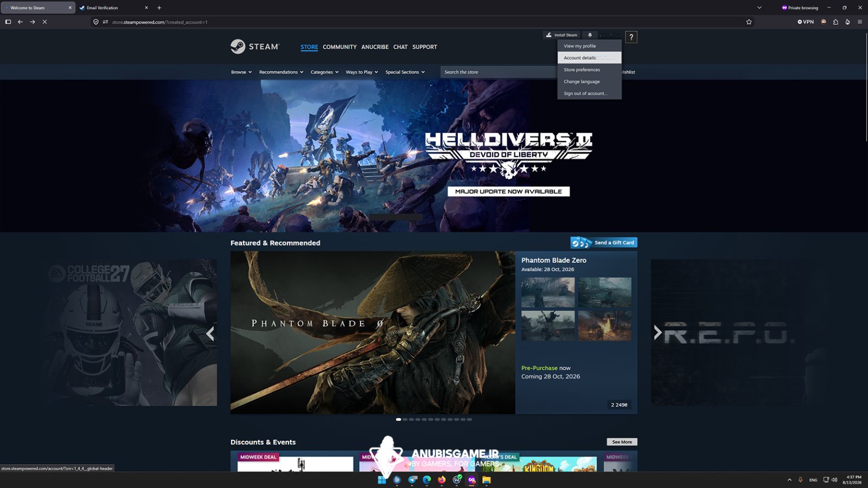Image resolution: width=868 pixels, height=488 pixels.
Task: Toggle the browser sidebar icon
Action: tap(8, 22)
